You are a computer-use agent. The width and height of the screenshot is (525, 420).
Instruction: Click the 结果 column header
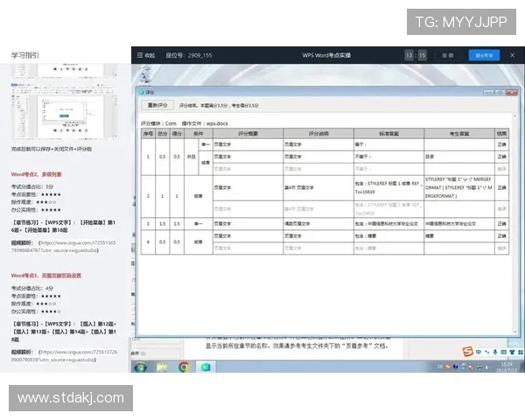501,134
